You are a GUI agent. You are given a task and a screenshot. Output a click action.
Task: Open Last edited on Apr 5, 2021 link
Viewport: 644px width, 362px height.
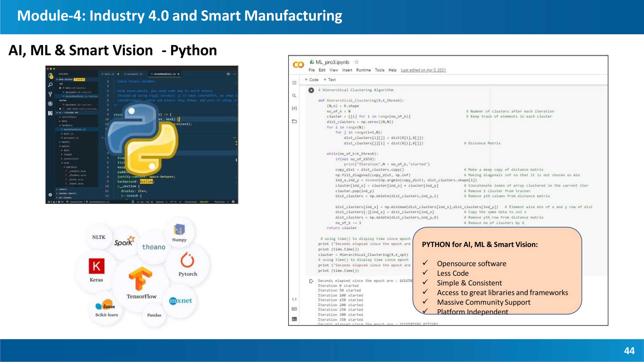423,70
